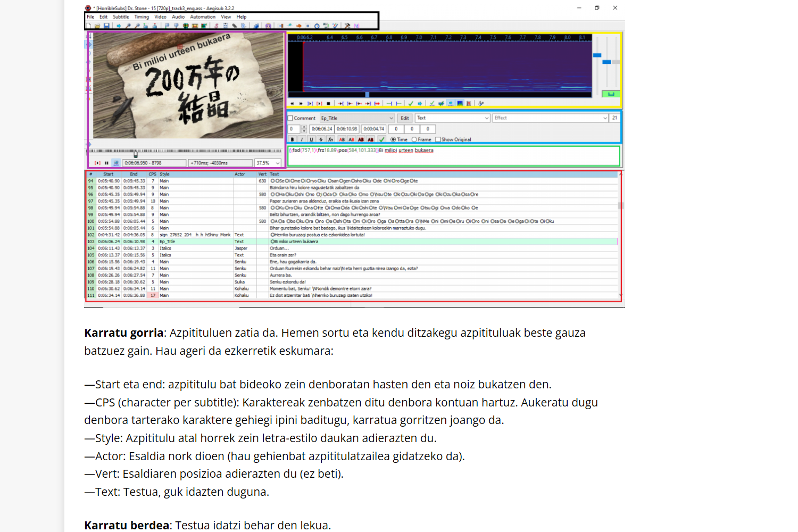The width and height of the screenshot is (798, 532).
Task: Pick the primary text color with first AB button
Action: (343, 139)
